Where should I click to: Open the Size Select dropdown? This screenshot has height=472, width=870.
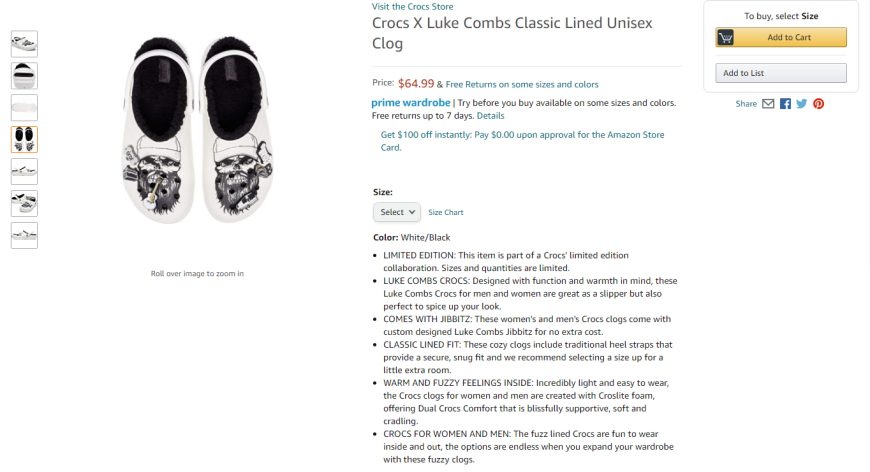[397, 212]
